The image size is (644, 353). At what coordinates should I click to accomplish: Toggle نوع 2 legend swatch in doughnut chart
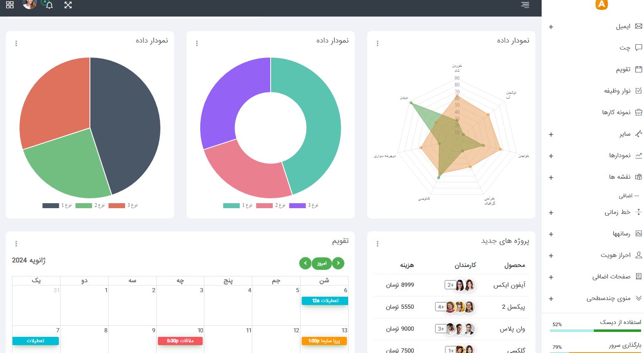point(264,206)
